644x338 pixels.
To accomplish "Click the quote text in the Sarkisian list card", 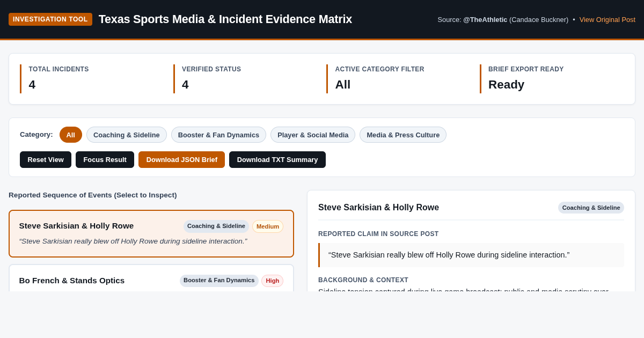I will tap(133, 241).
